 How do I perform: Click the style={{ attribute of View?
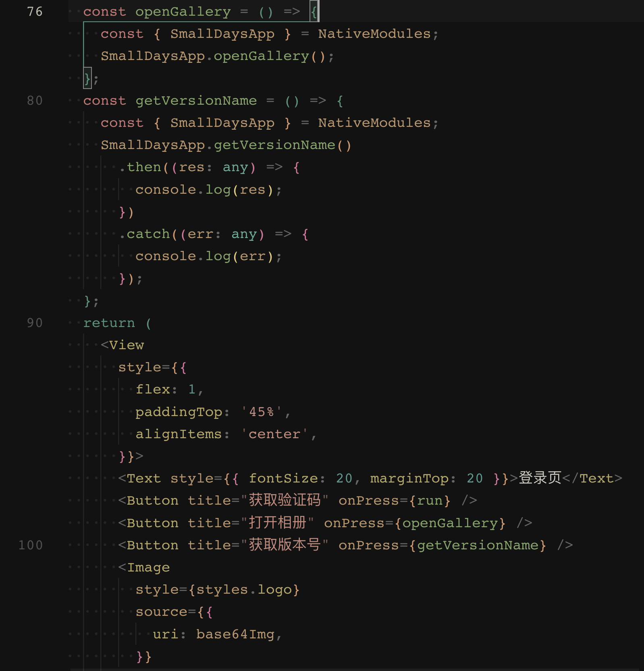tap(152, 367)
